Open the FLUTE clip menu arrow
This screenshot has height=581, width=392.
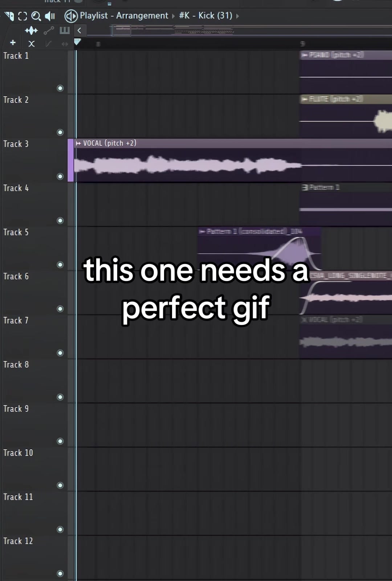click(x=305, y=99)
